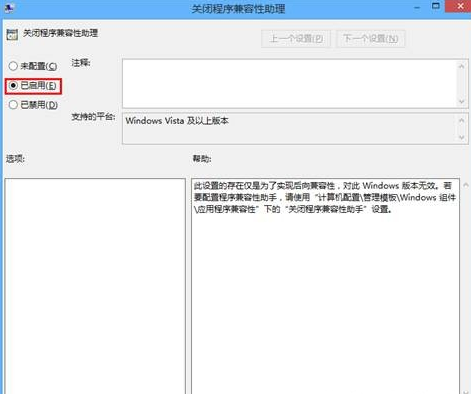Click the 支持的平台: label
This screenshot has width=471, height=394.
pos(93,117)
